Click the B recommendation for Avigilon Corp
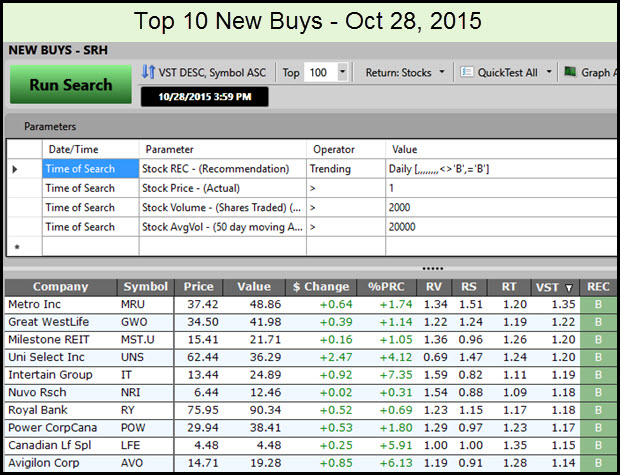Viewport: 620px width, 475px height. tap(598, 463)
